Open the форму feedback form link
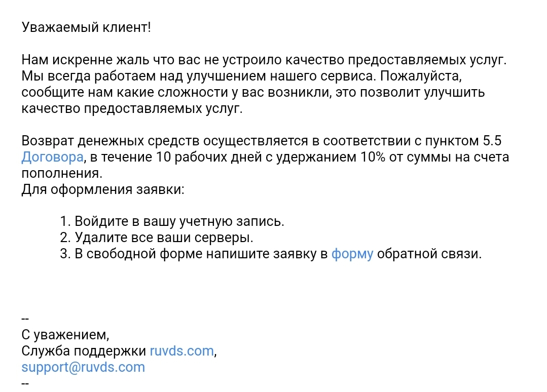Viewport: 547px width, 392px height. (352, 254)
